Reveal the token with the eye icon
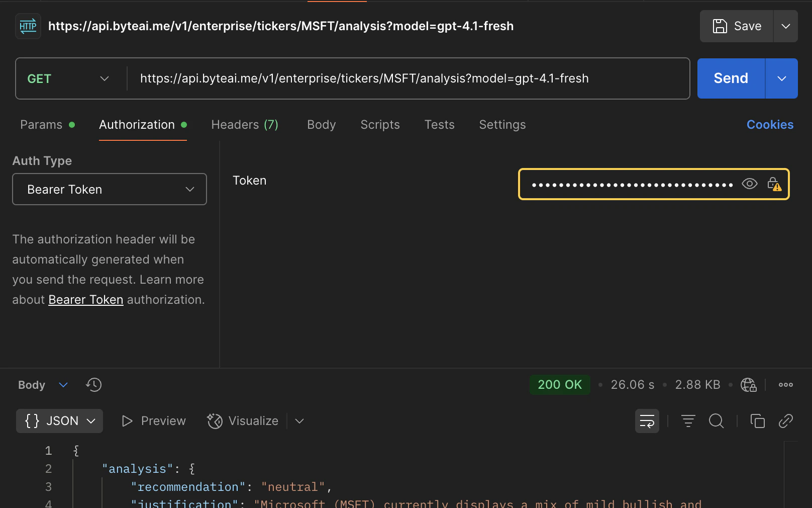 tap(750, 184)
